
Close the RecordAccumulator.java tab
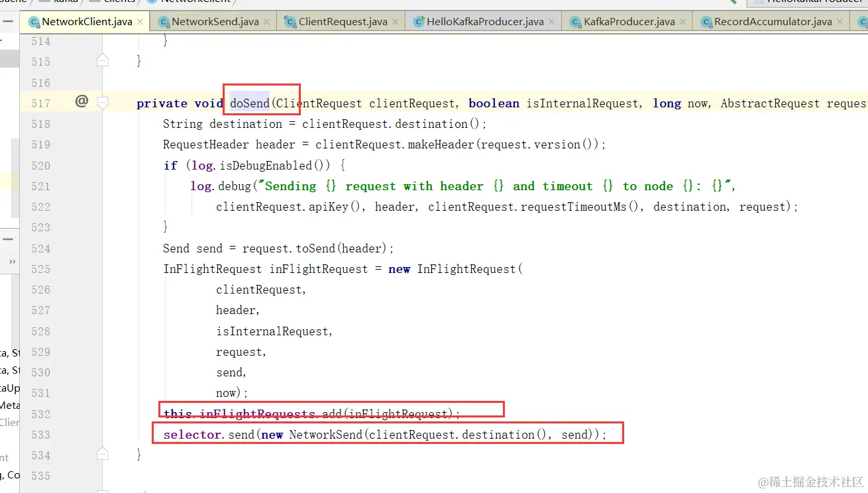click(839, 22)
